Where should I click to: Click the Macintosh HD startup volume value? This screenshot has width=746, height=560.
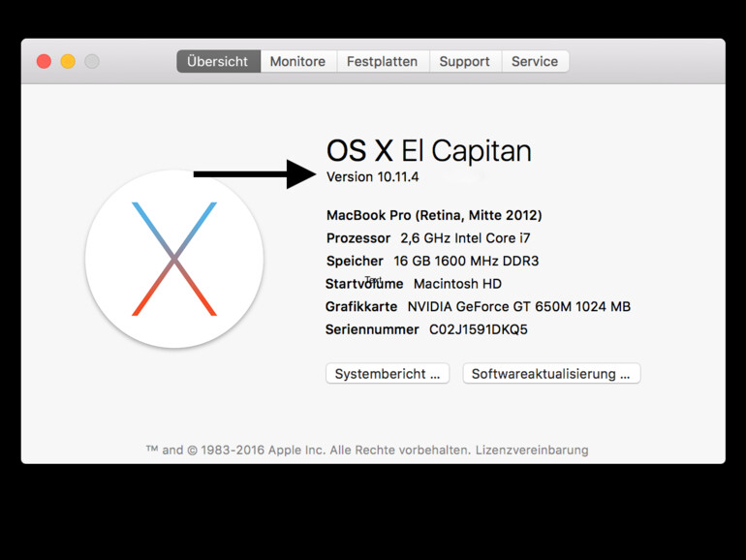[457, 284]
